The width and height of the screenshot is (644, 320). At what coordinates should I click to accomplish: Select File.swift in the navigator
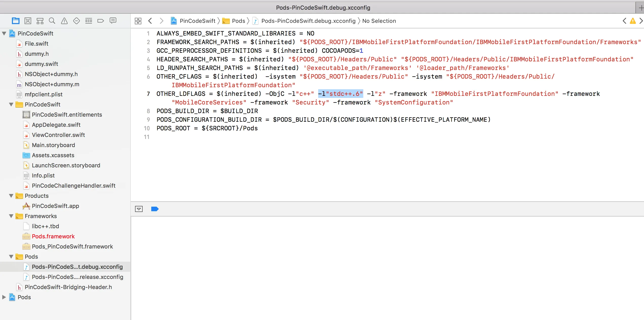click(36, 44)
